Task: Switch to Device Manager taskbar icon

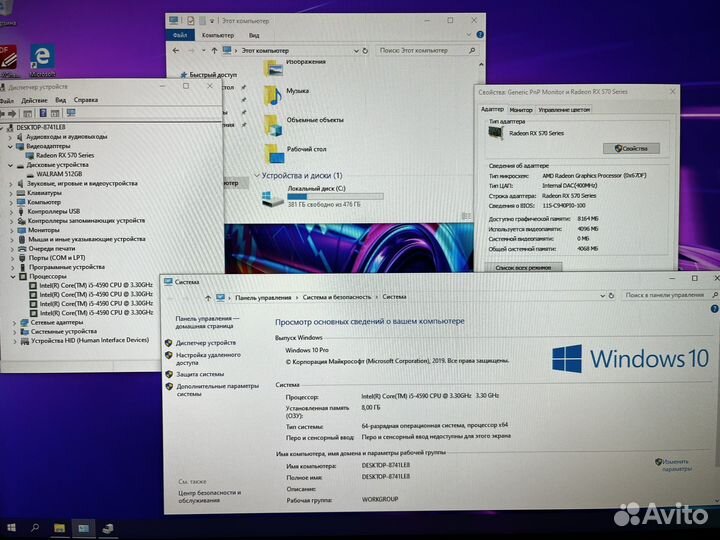Action: coord(108,528)
